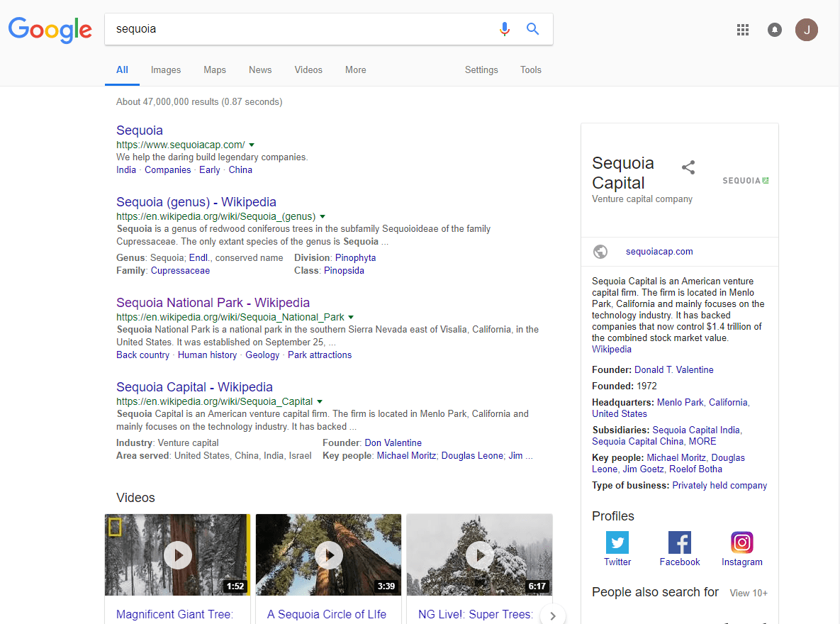The width and height of the screenshot is (840, 624).
Task: Open Magnificent Giant Tree video title
Action: point(174,614)
